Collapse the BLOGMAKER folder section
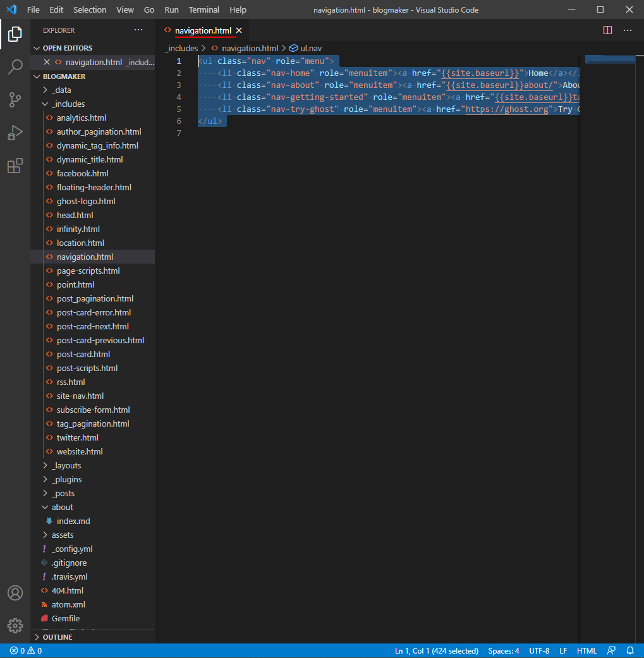 click(x=37, y=76)
